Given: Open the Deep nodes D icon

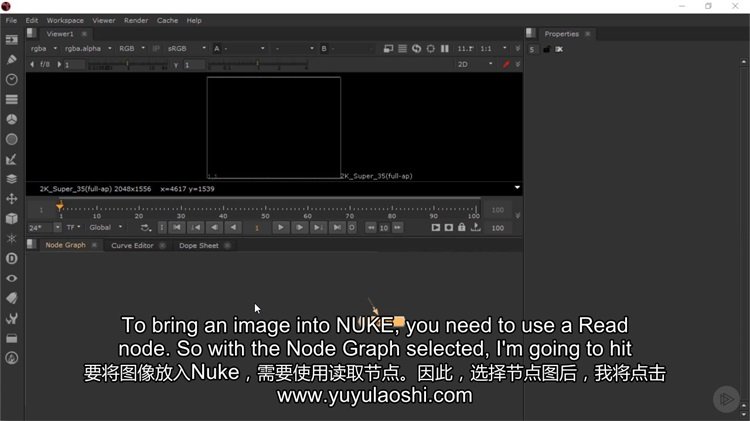Looking at the screenshot, I should tap(11, 258).
